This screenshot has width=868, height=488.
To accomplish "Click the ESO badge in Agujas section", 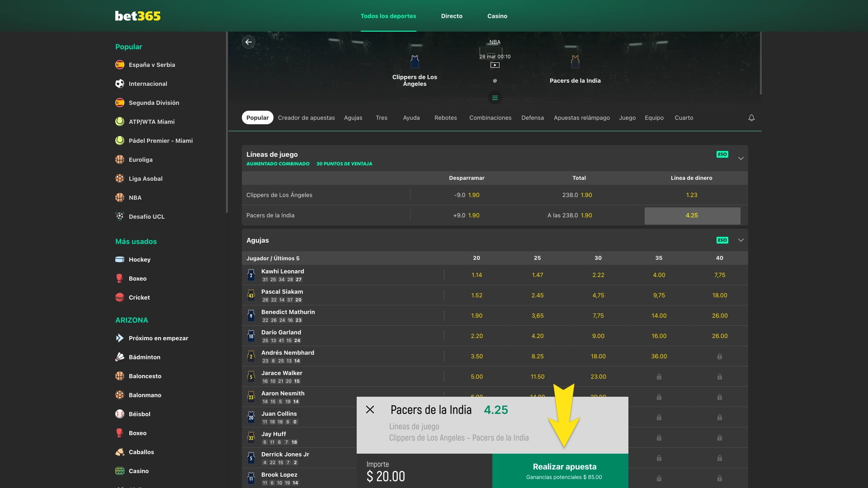I will [722, 240].
